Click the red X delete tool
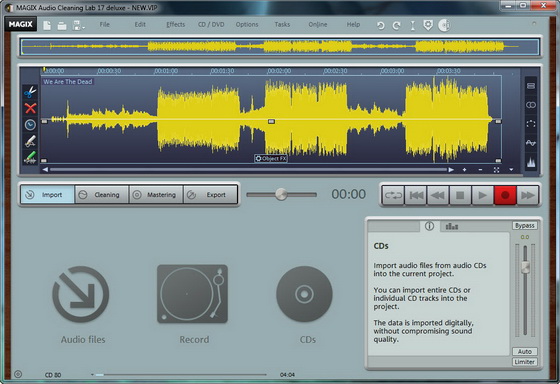Screen dimensions: 560x384 pyautogui.click(x=30, y=108)
